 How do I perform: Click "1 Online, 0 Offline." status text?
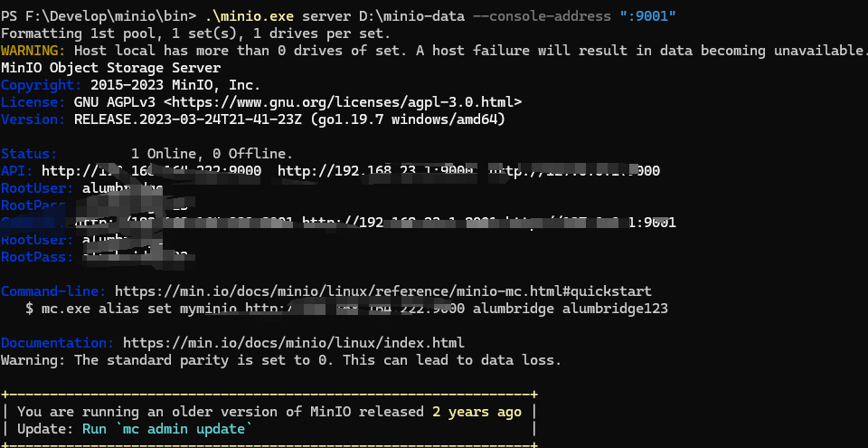[x=212, y=154]
